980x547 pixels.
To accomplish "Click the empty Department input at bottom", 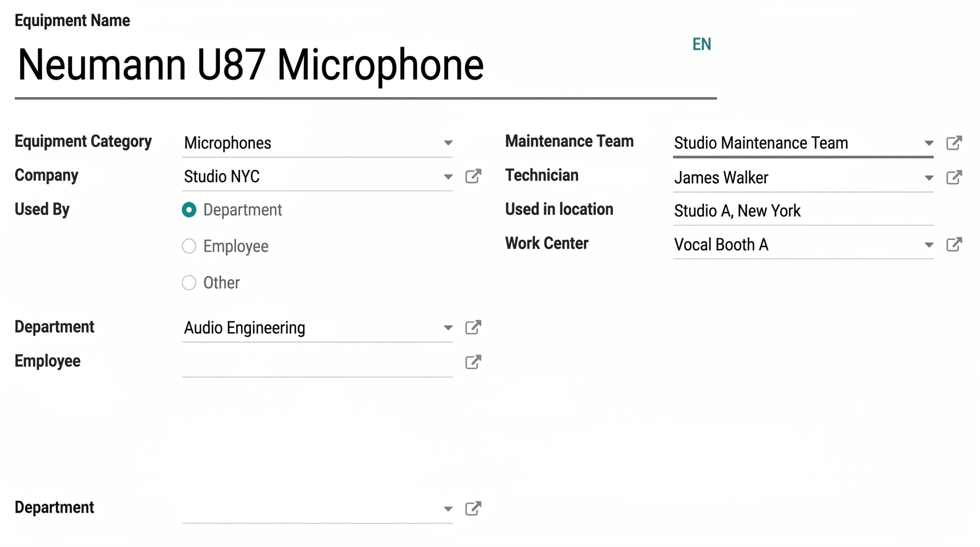I will pos(317,509).
